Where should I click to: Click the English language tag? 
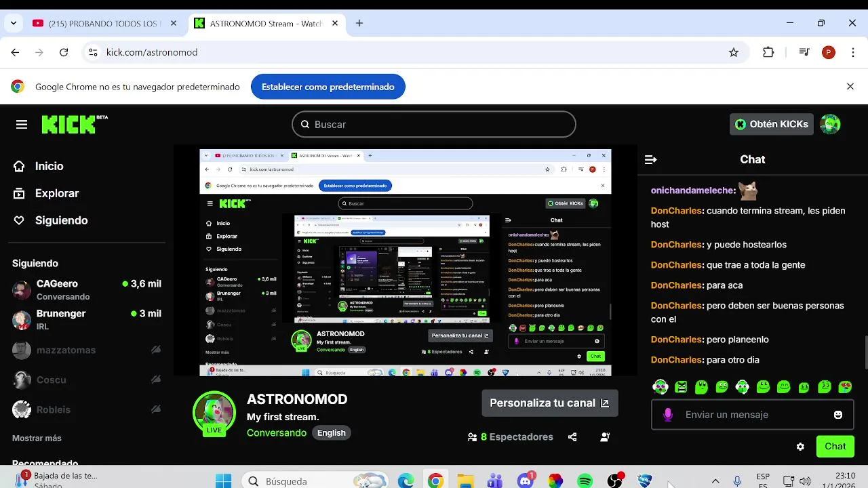[332, 433]
